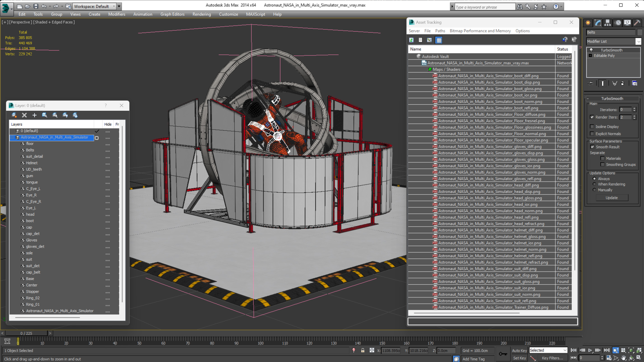Image resolution: width=644 pixels, height=362 pixels.
Task: Click the Redo arrow icon
Action: (56, 6)
